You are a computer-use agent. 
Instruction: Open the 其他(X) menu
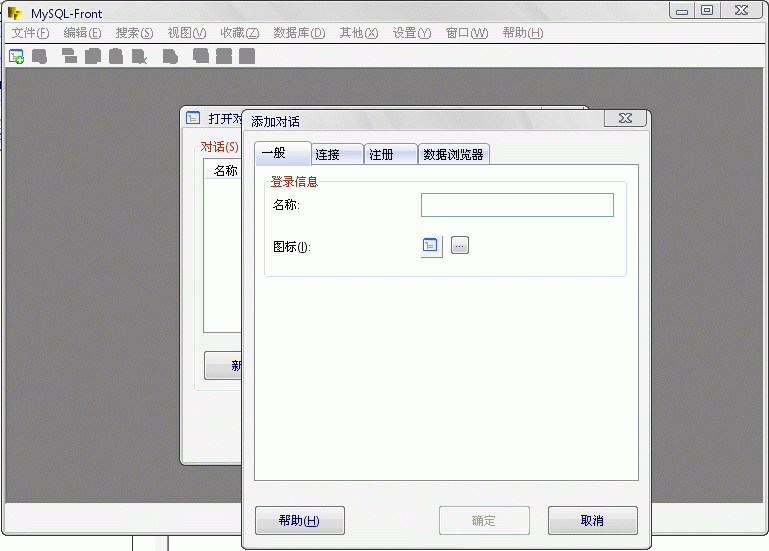tap(359, 33)
